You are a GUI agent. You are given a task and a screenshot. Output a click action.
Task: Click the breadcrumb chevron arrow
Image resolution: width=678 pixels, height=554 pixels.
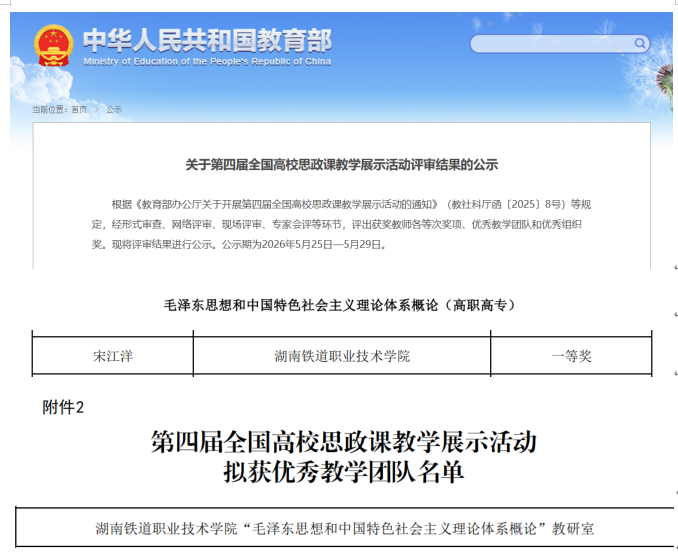pyautogui.click(x=97, y=109)
